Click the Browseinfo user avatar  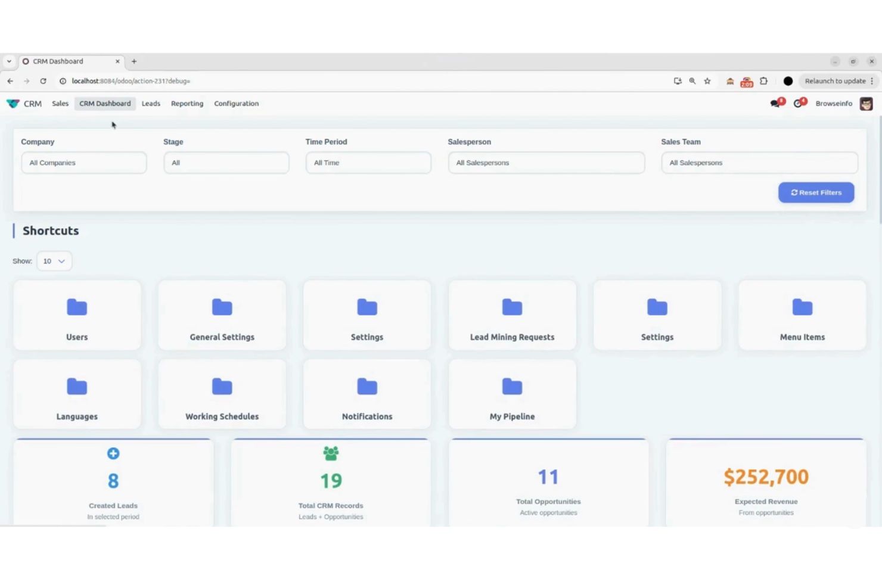[866, 103]
